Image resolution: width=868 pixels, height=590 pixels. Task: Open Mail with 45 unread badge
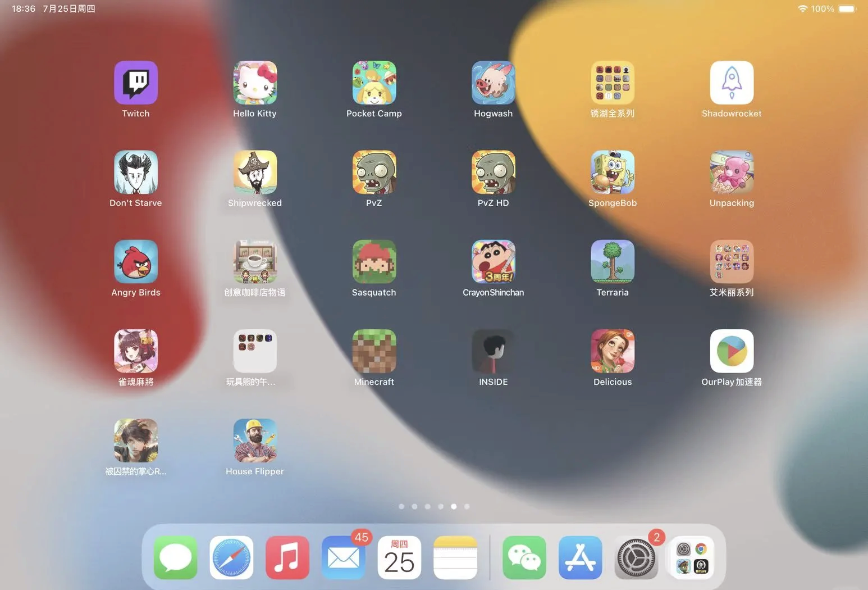pyautogui.click(x=344, y=557)
